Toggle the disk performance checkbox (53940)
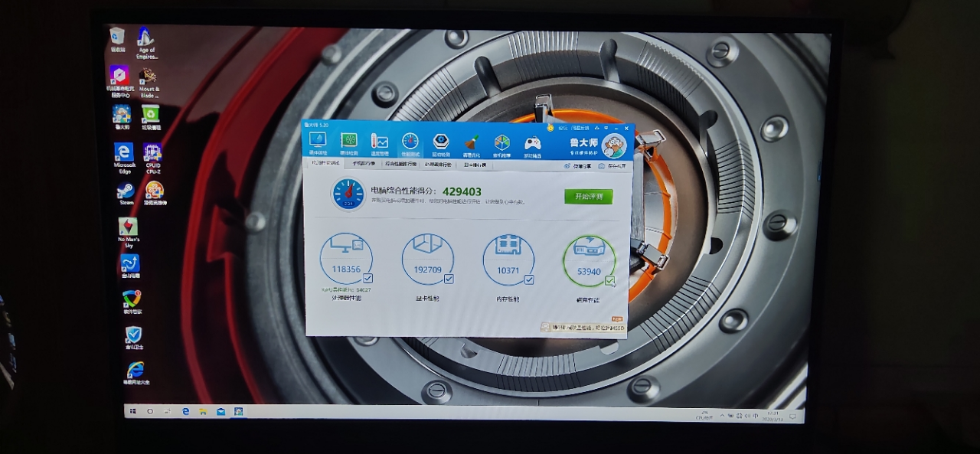 click(x=609, y=281)
